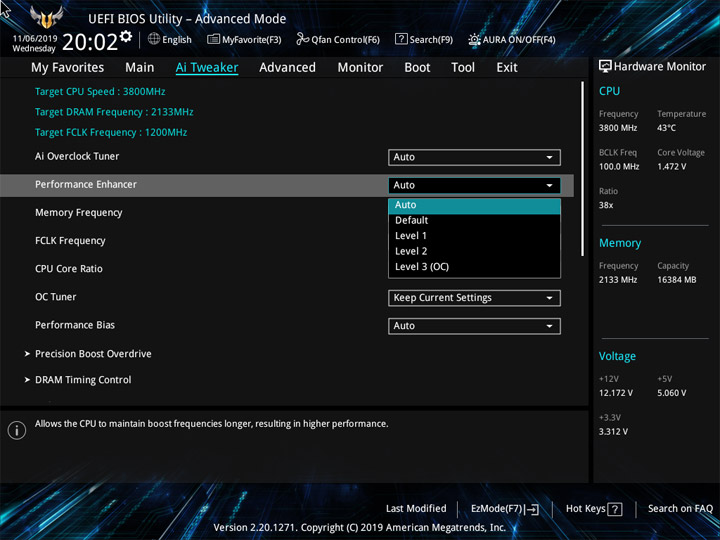Select the Performance Enhancer row label
720x540 pixels.
pyautogui.click(x=86, y=185)
